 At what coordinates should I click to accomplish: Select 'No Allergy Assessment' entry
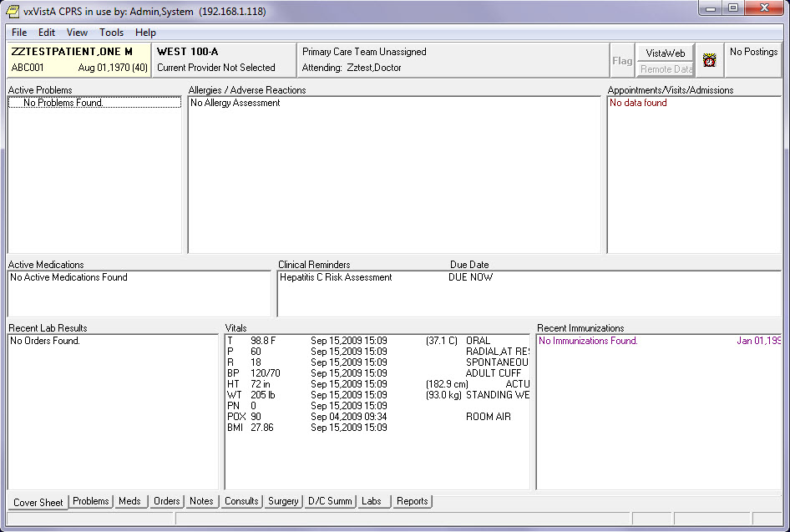tap(235, 103)
